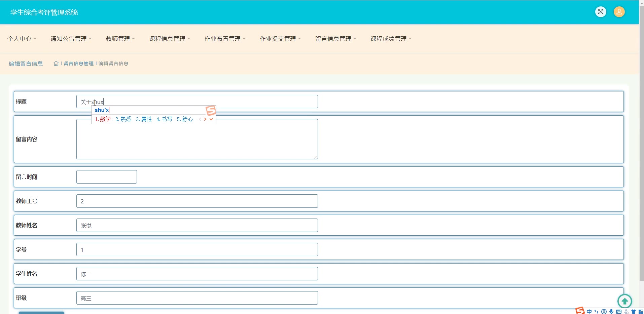Click the 留言时间 date input
Screen dimensions: 644x314
point(107,177)
